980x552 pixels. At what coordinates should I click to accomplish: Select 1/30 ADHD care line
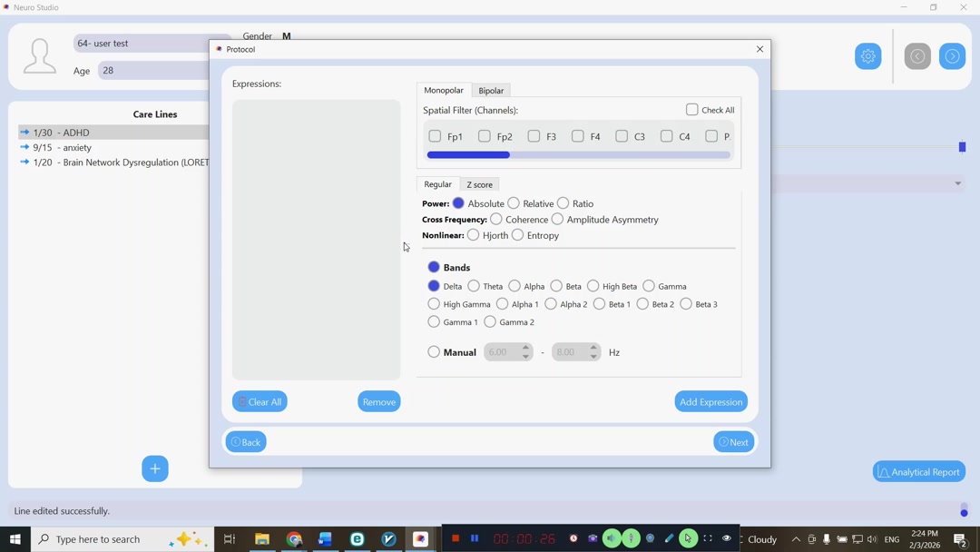click(x=114, y=133)
